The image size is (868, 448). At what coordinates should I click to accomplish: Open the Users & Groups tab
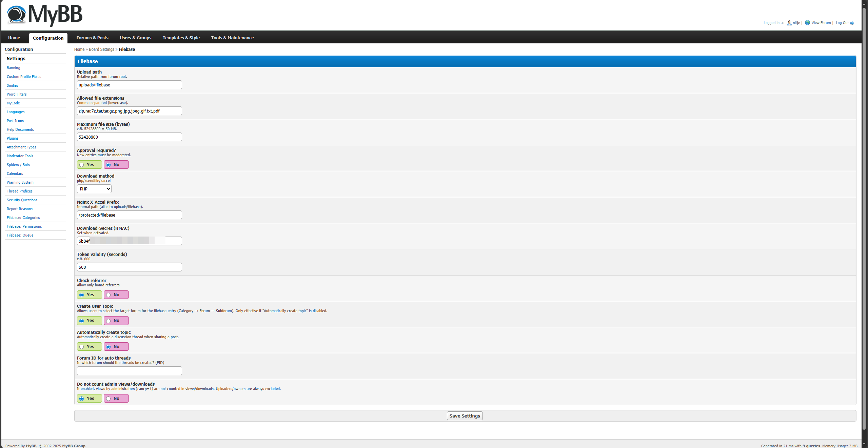(x=135, y=38)
